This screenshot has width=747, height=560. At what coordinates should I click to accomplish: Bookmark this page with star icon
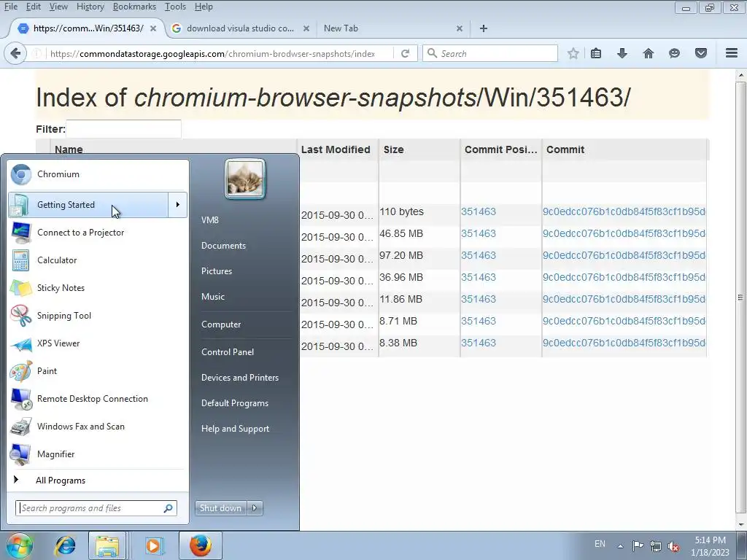tap(573, 53)
